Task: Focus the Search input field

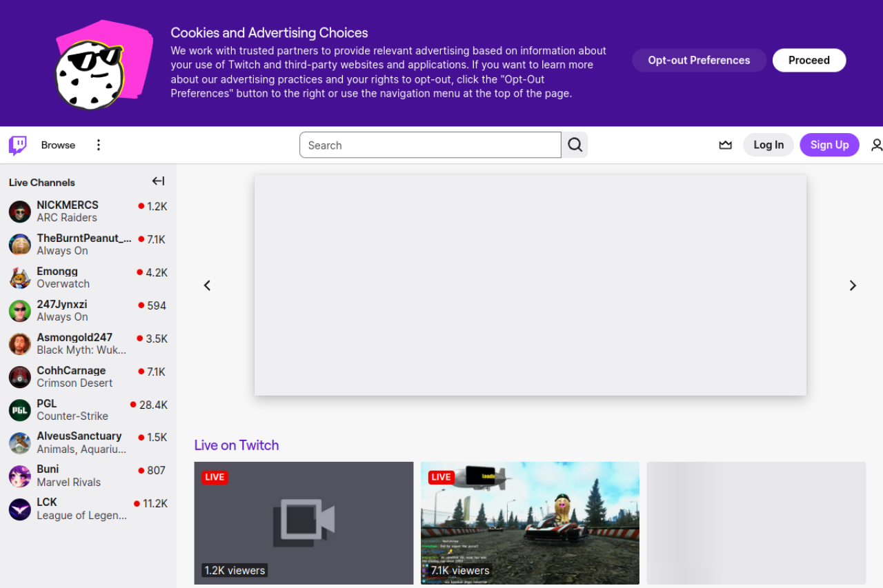Action: coord(430,145)
